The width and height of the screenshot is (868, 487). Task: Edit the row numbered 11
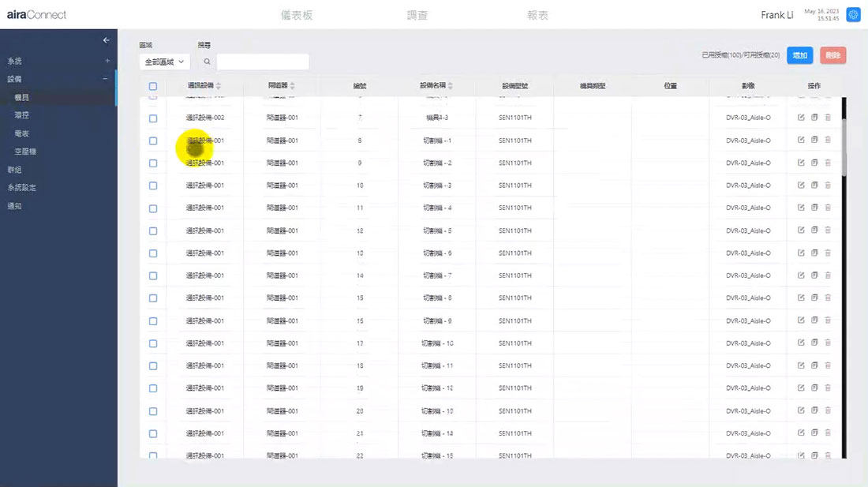coord(801,208)
